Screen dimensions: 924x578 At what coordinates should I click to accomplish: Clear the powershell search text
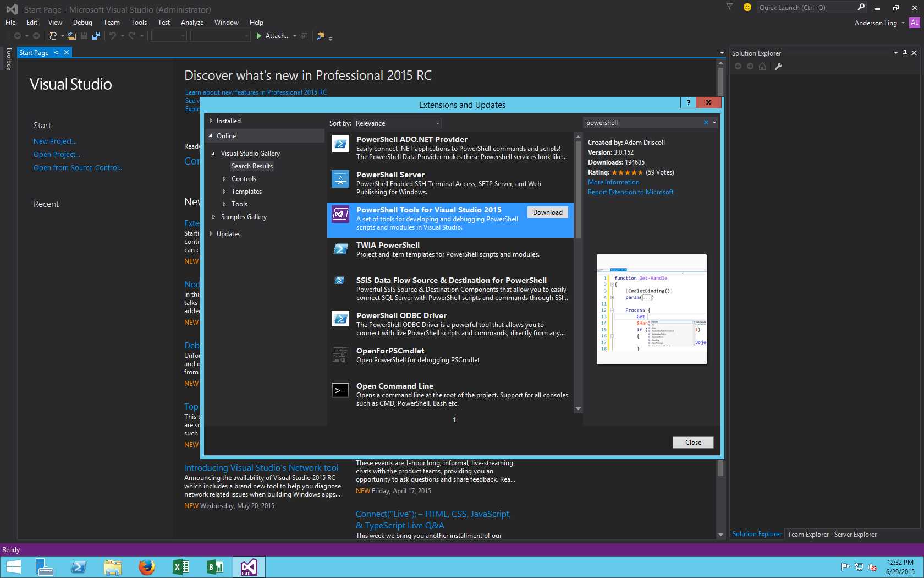point(706,123)
